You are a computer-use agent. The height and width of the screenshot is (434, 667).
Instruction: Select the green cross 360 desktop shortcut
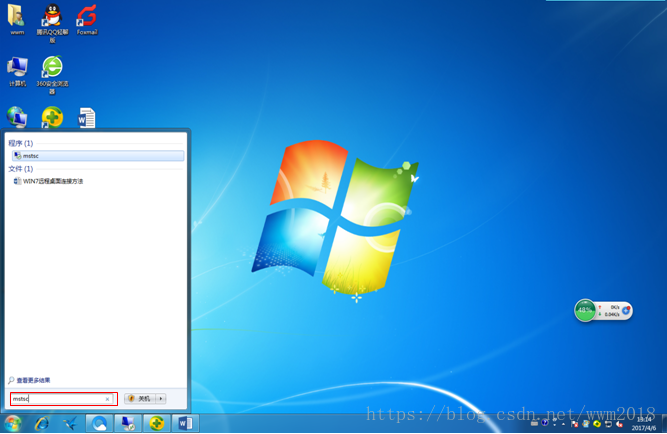[52, 117]
